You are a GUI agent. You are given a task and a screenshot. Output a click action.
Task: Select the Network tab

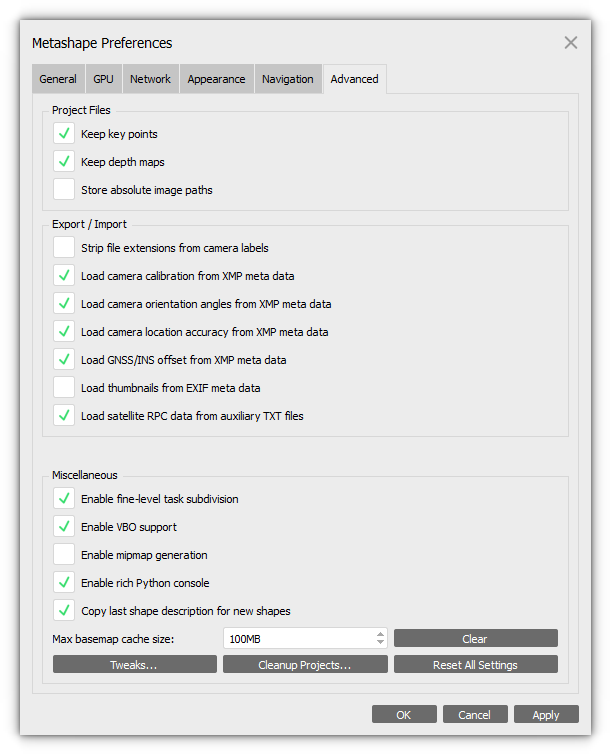150,79
